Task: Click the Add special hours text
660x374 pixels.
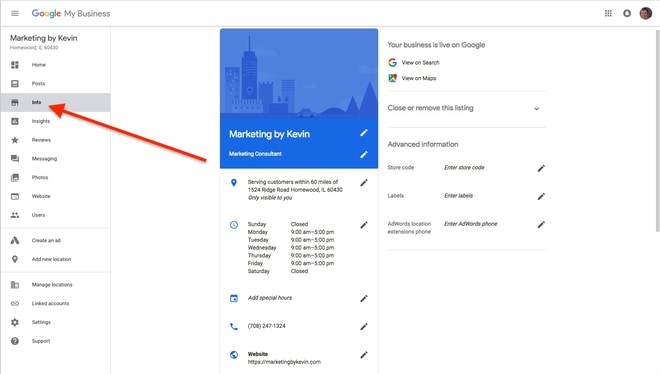Action: pyautogui.click(x=270, y=298)
